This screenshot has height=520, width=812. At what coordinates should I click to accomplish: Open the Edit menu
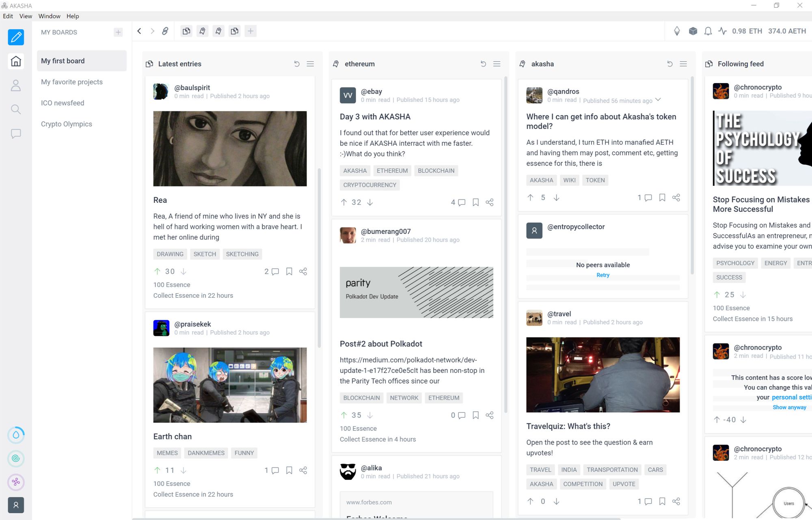(8, 16)
